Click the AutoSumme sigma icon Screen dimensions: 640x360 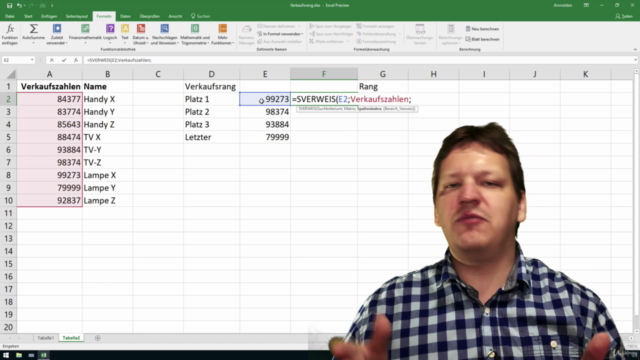[33, 29]
